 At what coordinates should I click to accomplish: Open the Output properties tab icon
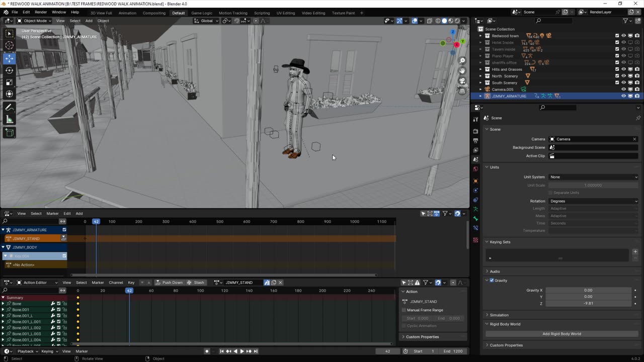475,141
